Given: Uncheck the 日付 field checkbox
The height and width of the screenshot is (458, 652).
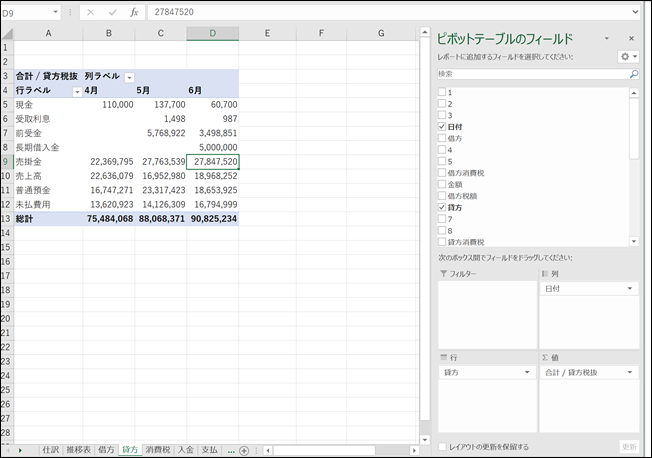Looking at the screenshot, I should click(x=442, y=128).
